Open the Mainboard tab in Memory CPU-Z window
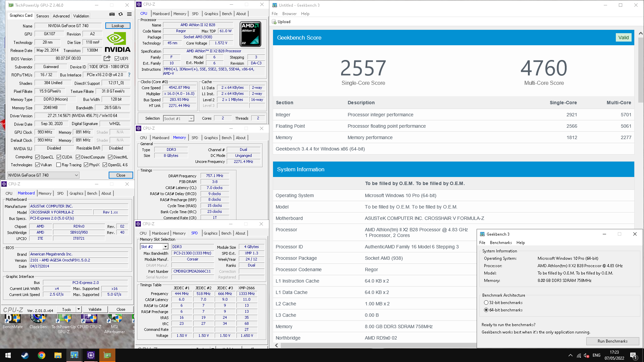The height and width of the screenshot is (362, 644). point(161,138)
